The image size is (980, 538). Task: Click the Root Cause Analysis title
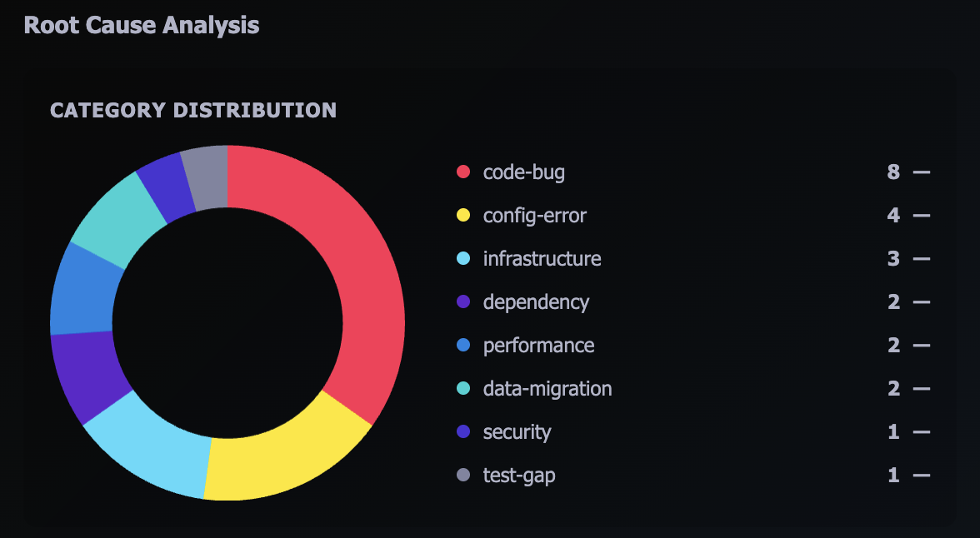click(142, 25)
